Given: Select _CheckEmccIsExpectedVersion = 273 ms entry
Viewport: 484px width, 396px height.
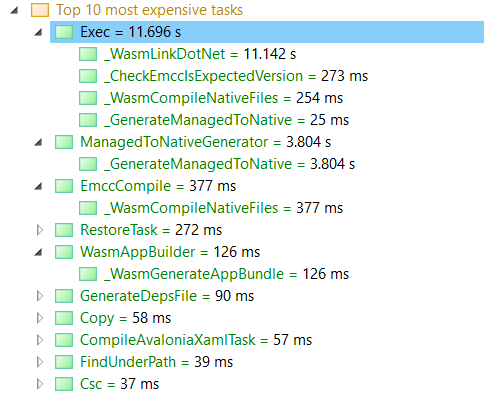Looking at the screenshot, I should click(x=236, y=76).
